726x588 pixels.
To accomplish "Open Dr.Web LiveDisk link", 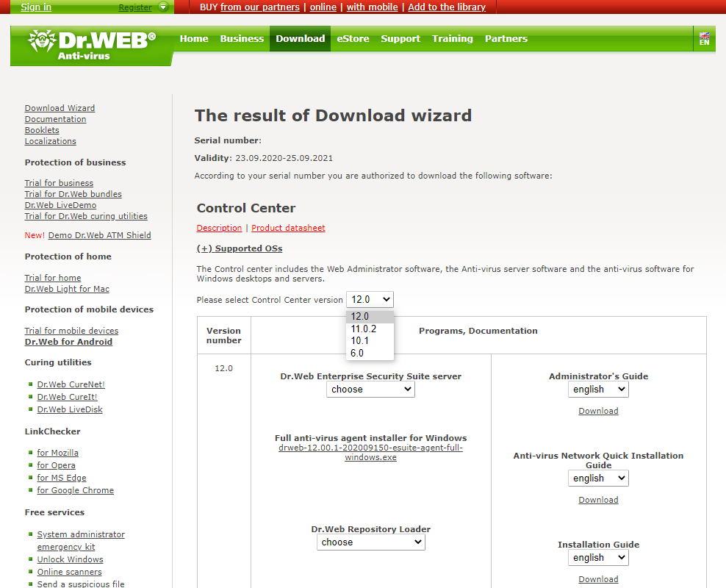I will [70, 409].
